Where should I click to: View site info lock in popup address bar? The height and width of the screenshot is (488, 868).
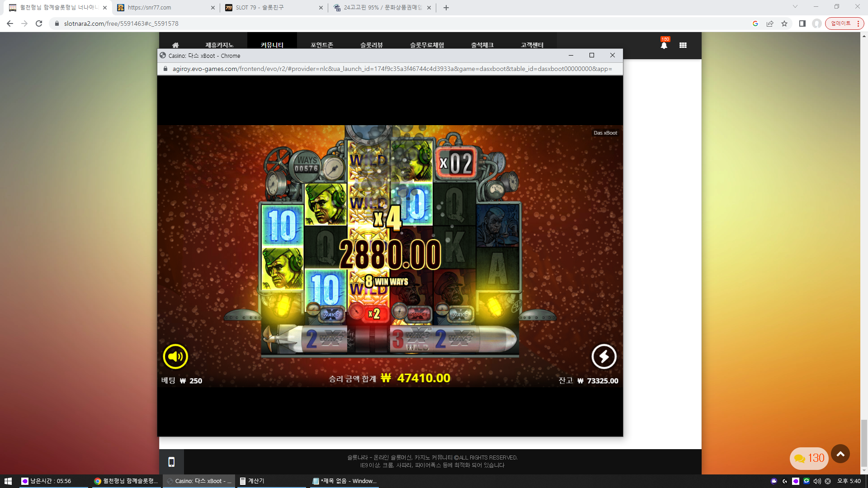pos(165,69)
